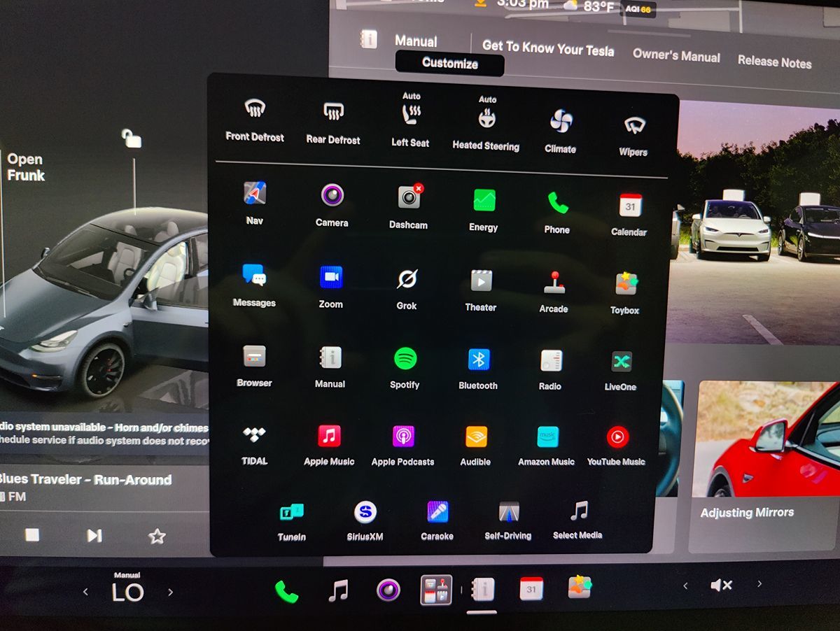Open Select Media
Viewport: 840px width, 631px height.
(x=578, y=520)
